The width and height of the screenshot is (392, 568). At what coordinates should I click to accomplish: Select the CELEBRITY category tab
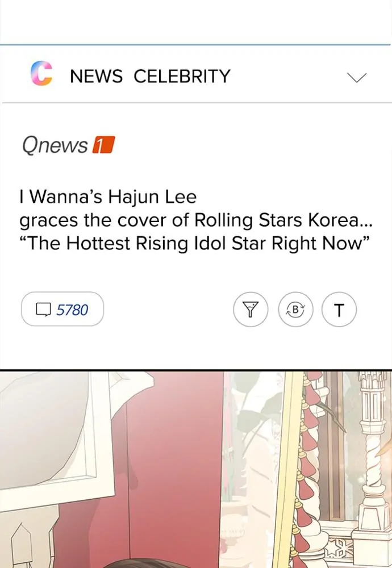182,77
